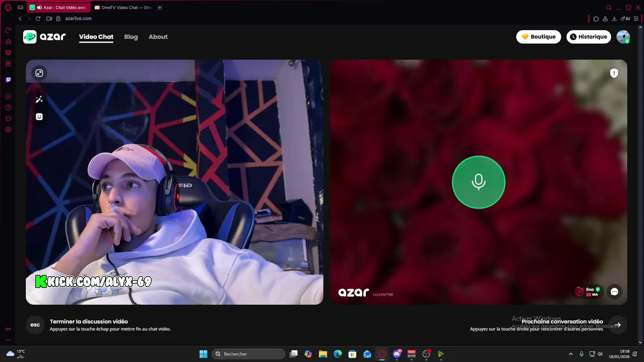The image size is (644, 362).
Task: Open the About nav item
Action: pyautogui.click(x=158, y=37)
